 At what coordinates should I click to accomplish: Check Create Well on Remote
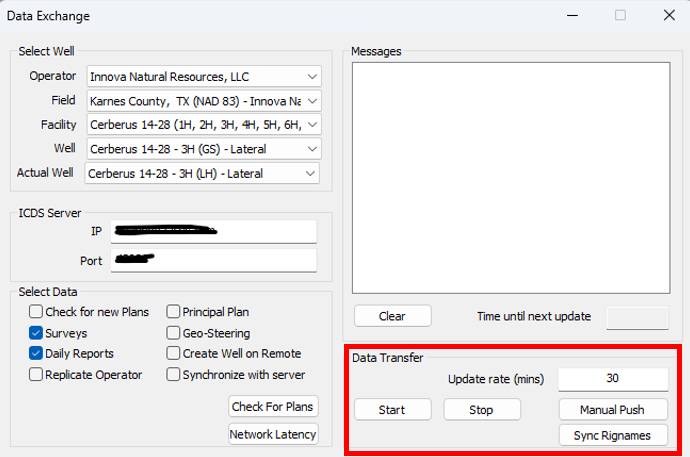(x=174, y=354)
